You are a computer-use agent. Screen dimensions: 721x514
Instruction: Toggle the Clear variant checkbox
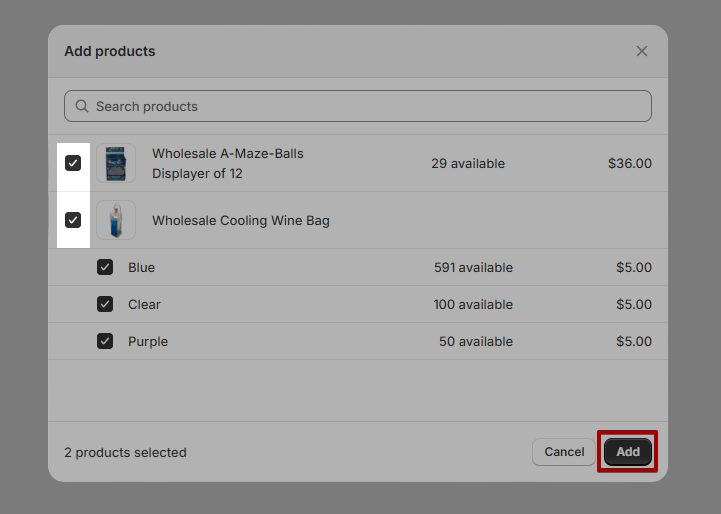(x=105, y=304)
